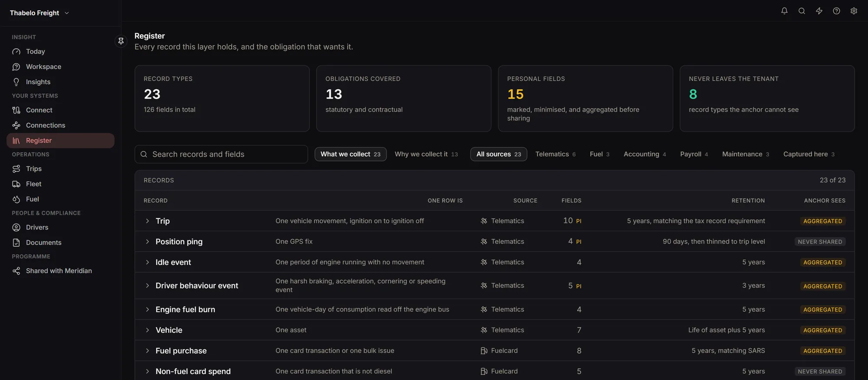Open the help question mark icon
The height and width of the screenshot is (380, 868).
836,11
